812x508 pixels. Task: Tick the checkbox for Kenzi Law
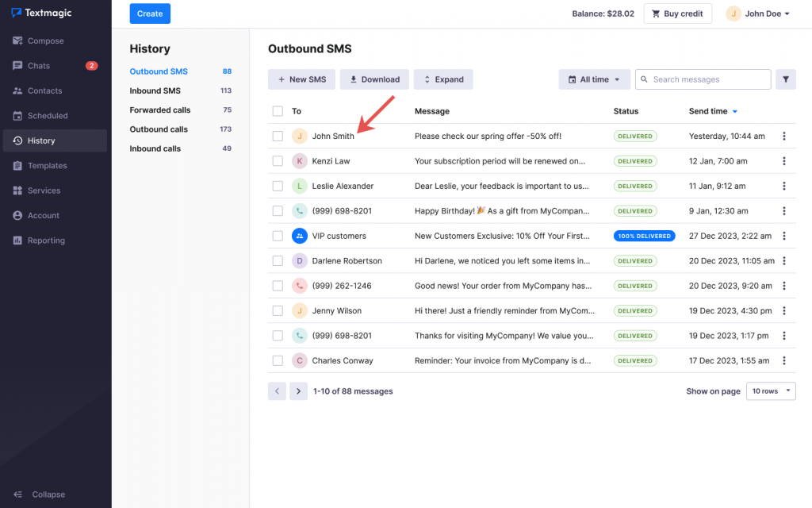(278, 161)
